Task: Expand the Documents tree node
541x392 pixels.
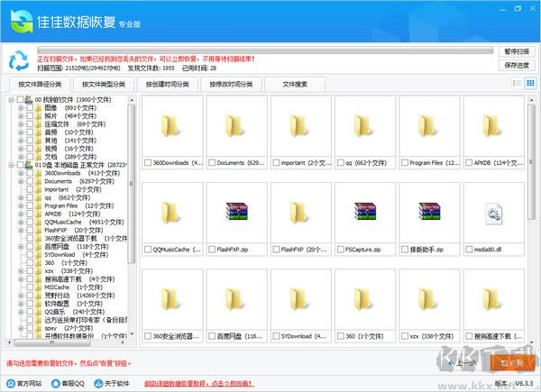Action: click(x=21, y=181)
